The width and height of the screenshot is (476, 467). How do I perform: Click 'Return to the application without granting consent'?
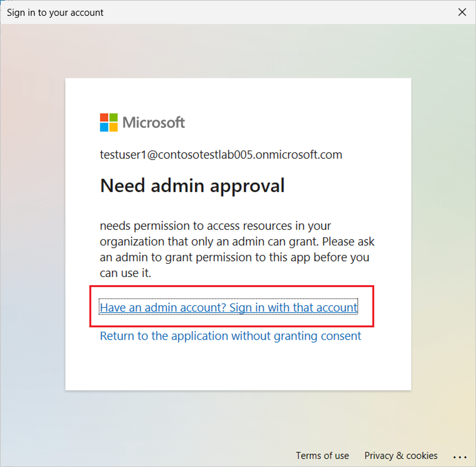coord(230,336)
